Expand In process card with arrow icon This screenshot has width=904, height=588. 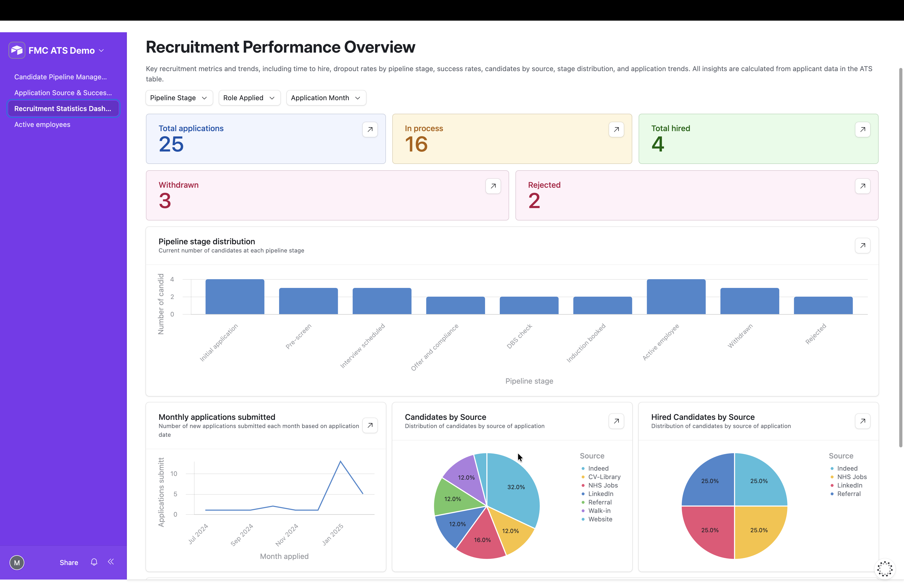[616, 130]
